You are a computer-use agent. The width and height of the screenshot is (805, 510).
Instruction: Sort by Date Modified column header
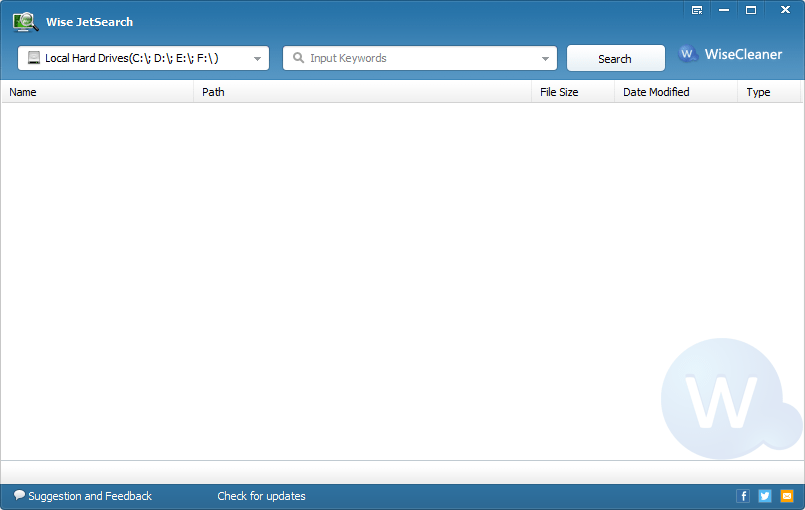pos(675,92)
